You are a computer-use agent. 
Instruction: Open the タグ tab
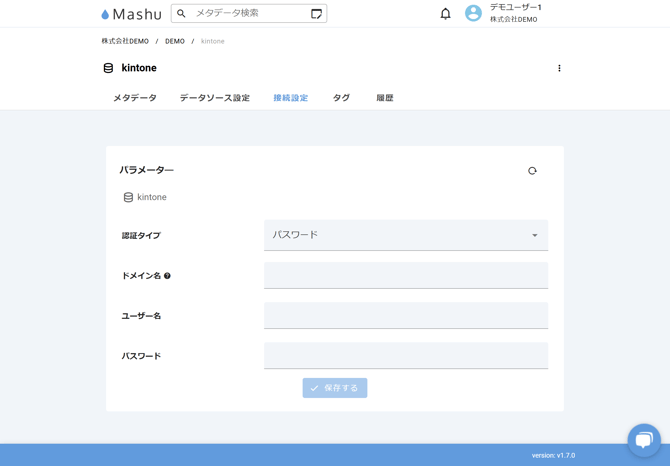click(341, 98)
